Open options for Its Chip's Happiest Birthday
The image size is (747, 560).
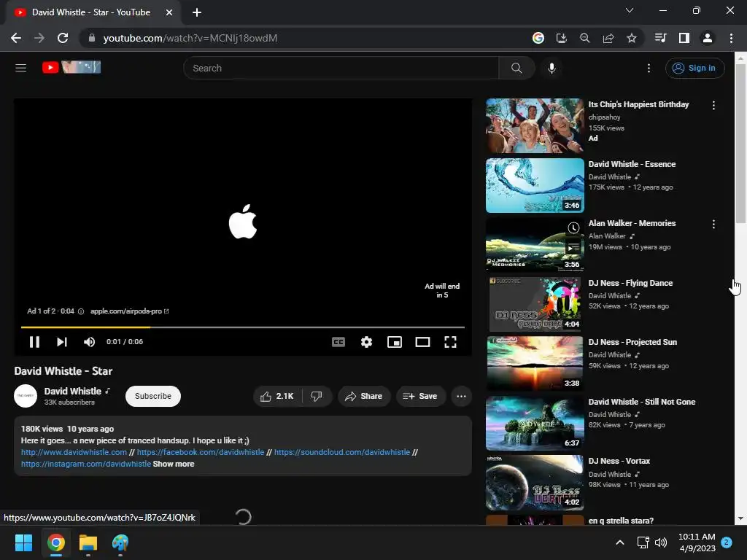coord(713,105)
